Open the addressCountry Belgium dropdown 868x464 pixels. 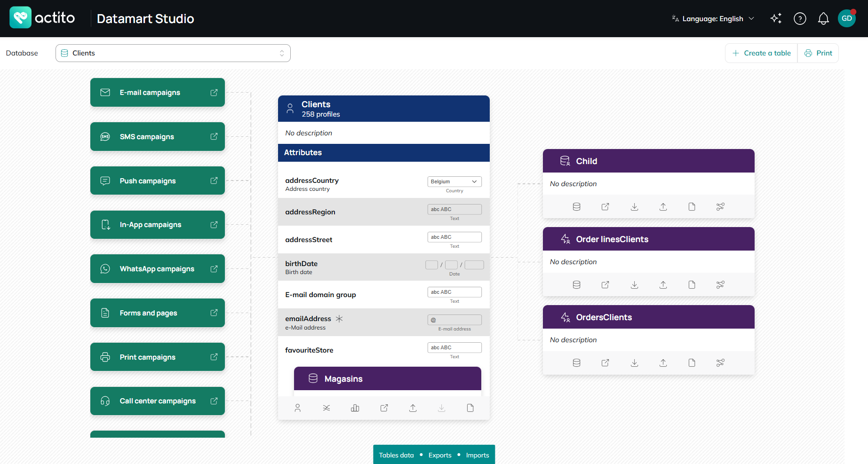(x=454, y=181)
